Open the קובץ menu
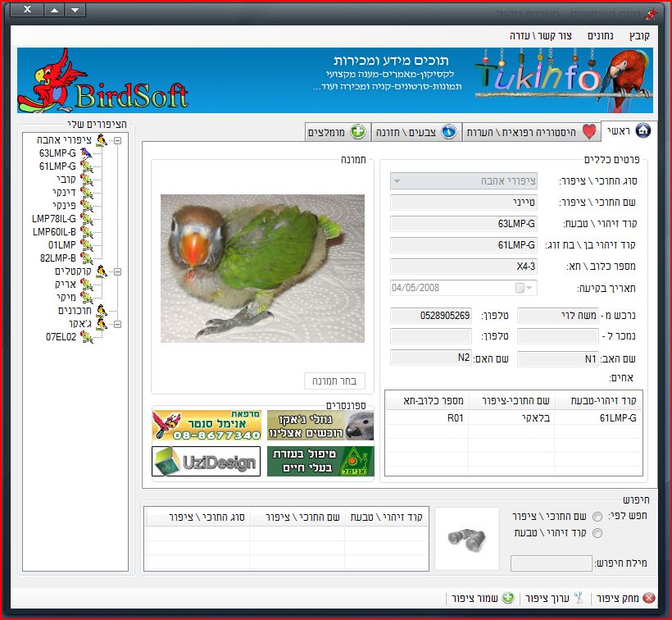This screenshot has height=620, width=672. pos(639,36)
